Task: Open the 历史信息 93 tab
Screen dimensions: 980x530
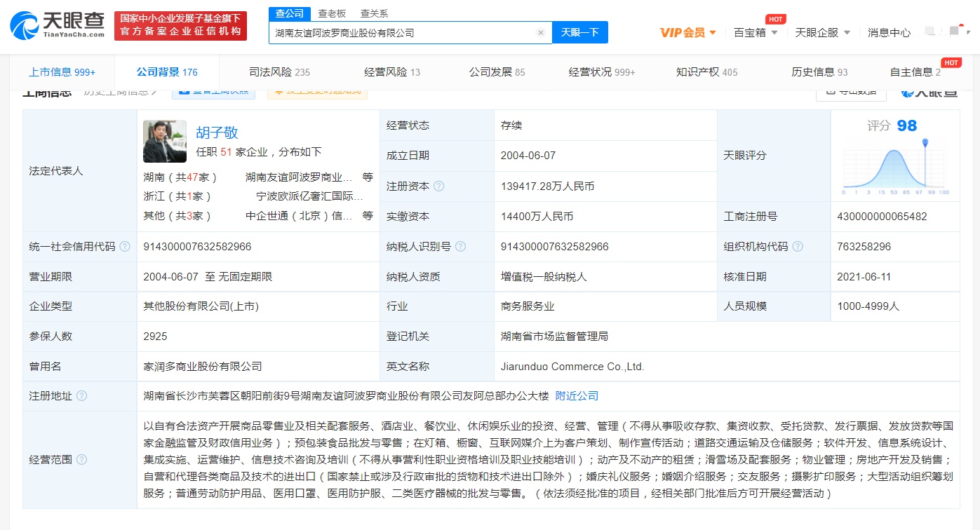Action: click(819, 72)
